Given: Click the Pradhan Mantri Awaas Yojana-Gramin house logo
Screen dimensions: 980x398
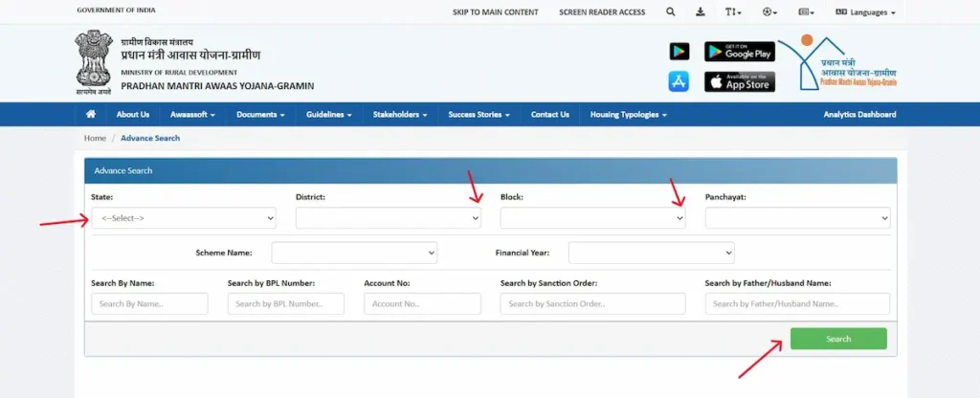Looking at the screenshot, I should point(838,62).
